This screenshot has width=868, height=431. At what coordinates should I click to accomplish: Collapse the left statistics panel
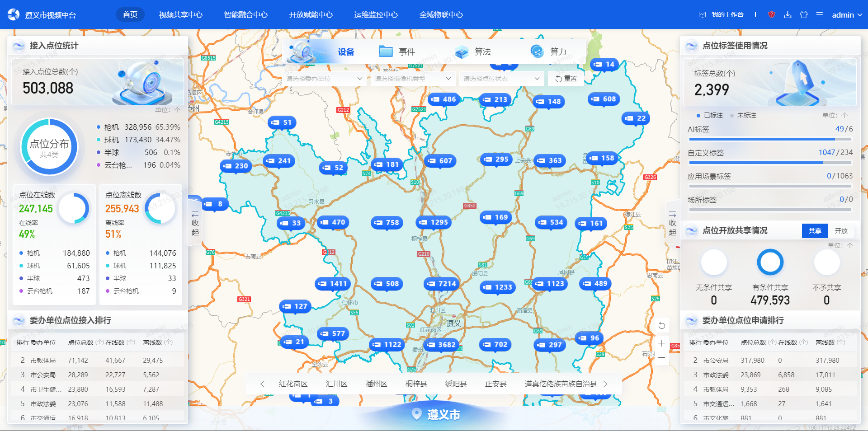click(195, 223)
